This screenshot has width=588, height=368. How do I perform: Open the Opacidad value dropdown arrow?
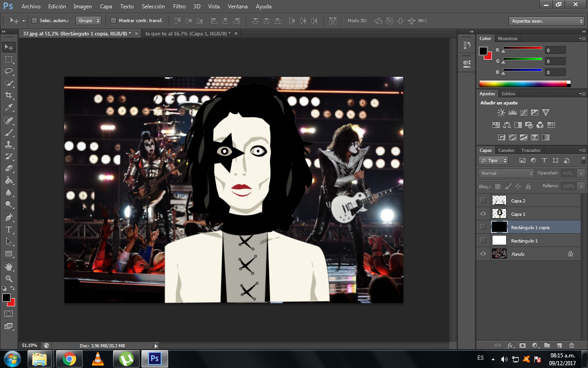click(x=582, y=173)
